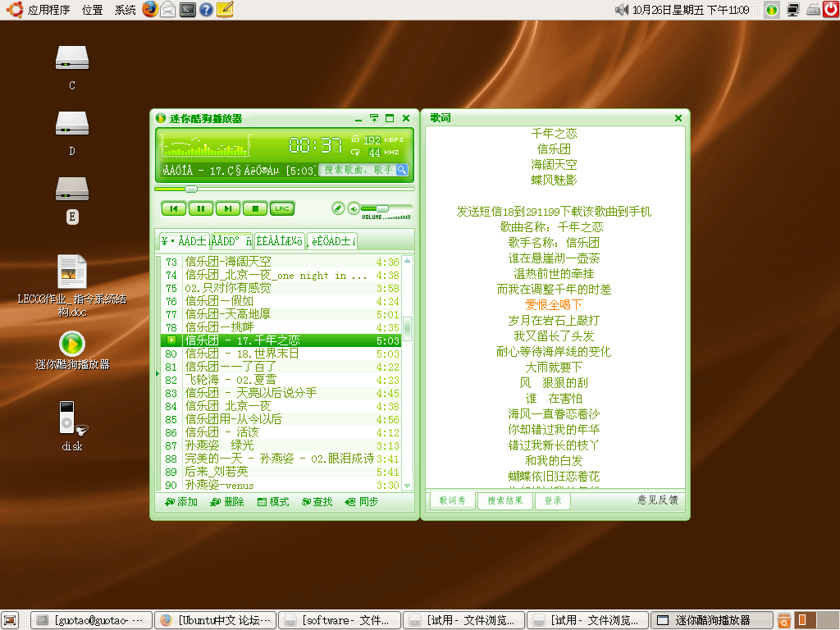
Task: Open the mail envelope launcher in top panel
Action: coord(168,10)
